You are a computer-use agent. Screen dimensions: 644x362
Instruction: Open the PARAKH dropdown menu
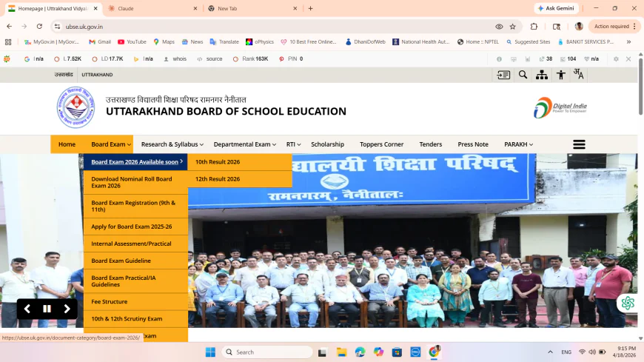[x=518, y=144]
